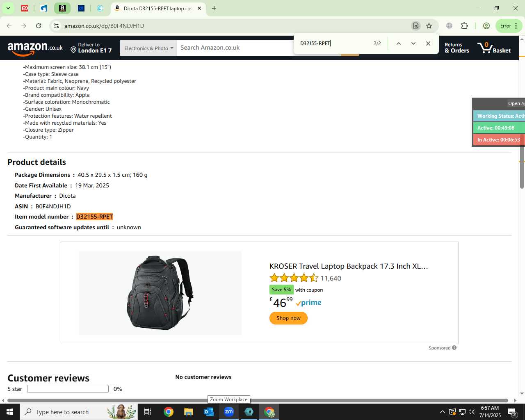Open the Extensions puzzle icon

tap(464, 26)
